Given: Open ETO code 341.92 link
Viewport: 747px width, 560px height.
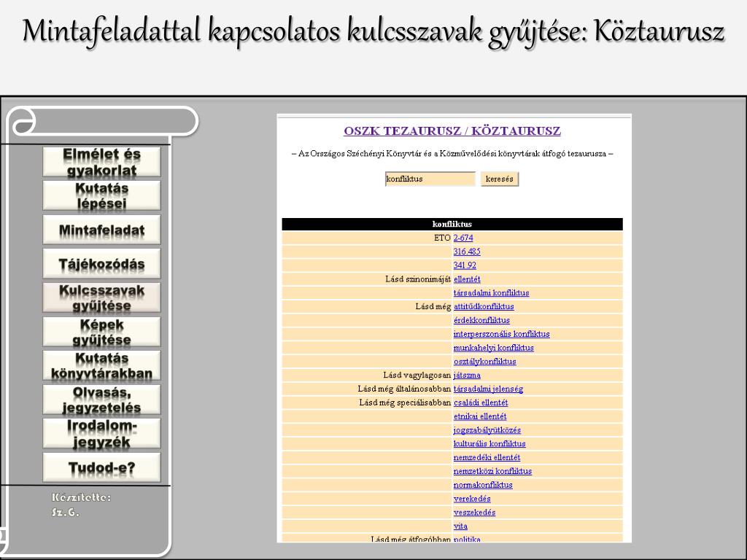Looking at the screenshot, I should pyautogui.click(x=465, y=265).
